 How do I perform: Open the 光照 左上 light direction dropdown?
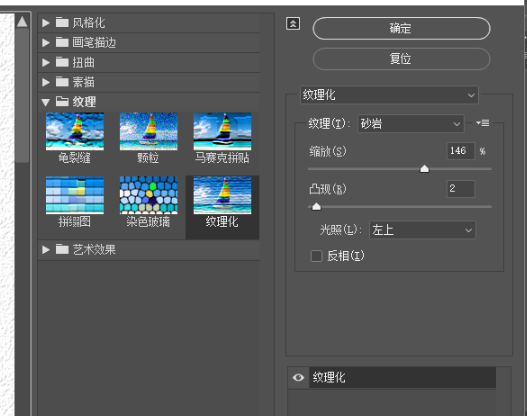pos(422,230)
